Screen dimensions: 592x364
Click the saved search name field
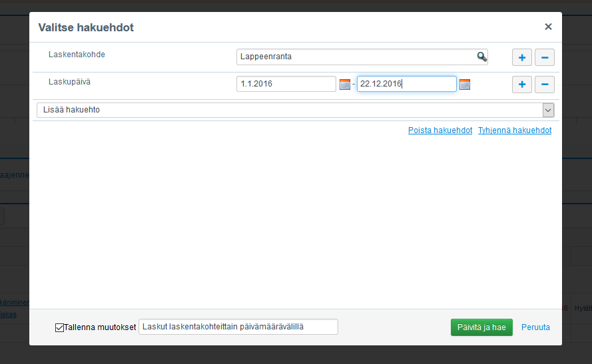click(x=238, y=327)
